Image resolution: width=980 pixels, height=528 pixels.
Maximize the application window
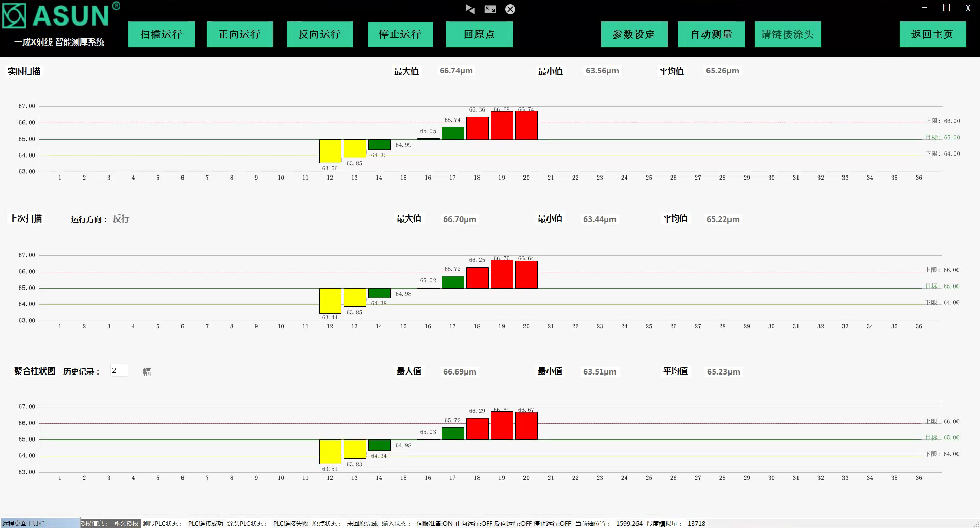click(x=946, y=8)
